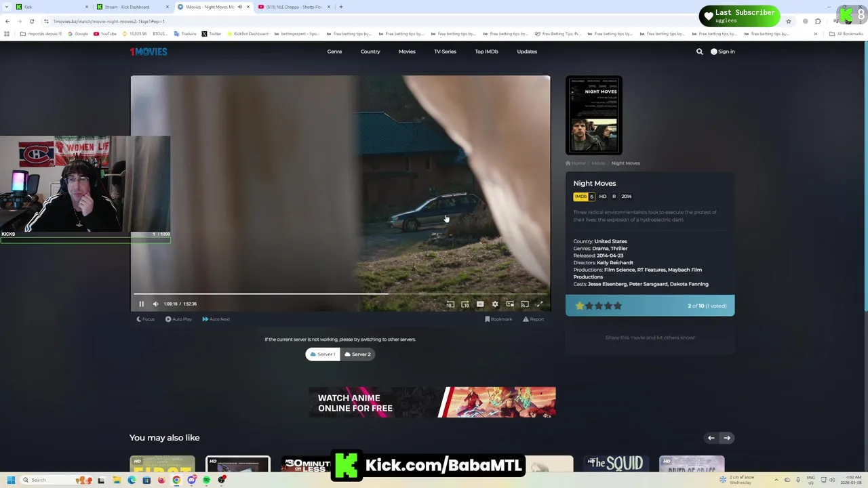Skip forward 10 seconds in the player

pyautogui.click(x=465, y=304)
